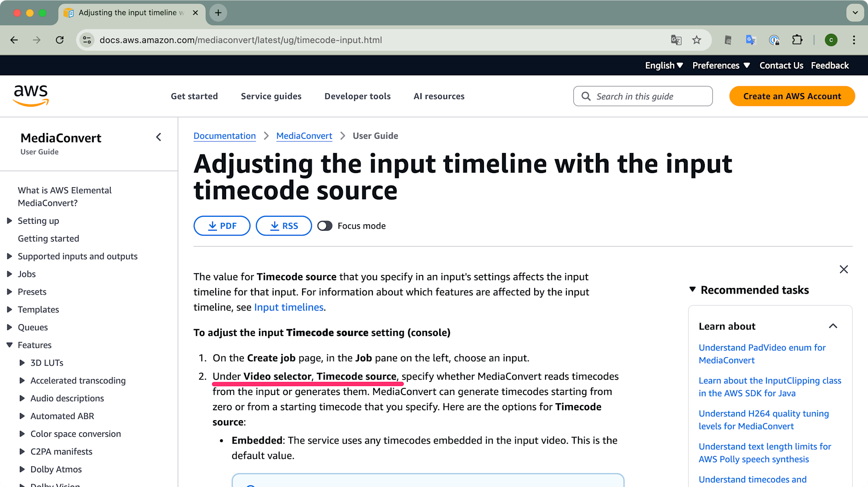Screen dimensions: 868x487
Task: Click Create an AWS Account button
Action: [x=792, y=96]
